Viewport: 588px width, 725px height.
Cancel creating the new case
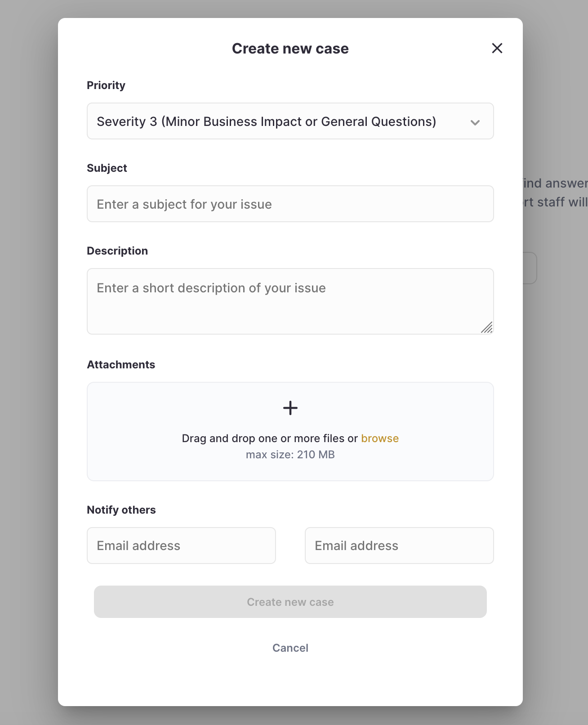290,648
